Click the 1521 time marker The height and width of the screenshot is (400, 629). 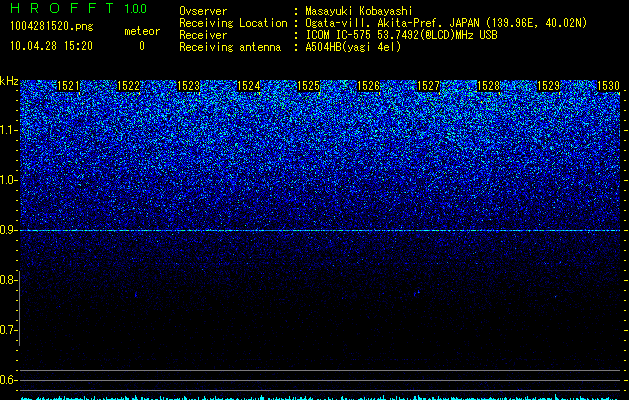[68, 86]
